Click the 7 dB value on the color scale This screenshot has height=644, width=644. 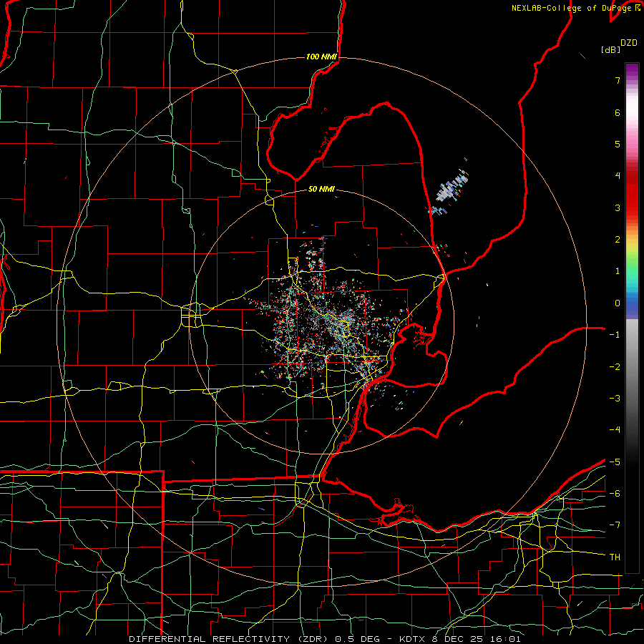pyautogui.click(x=618, y=80)
